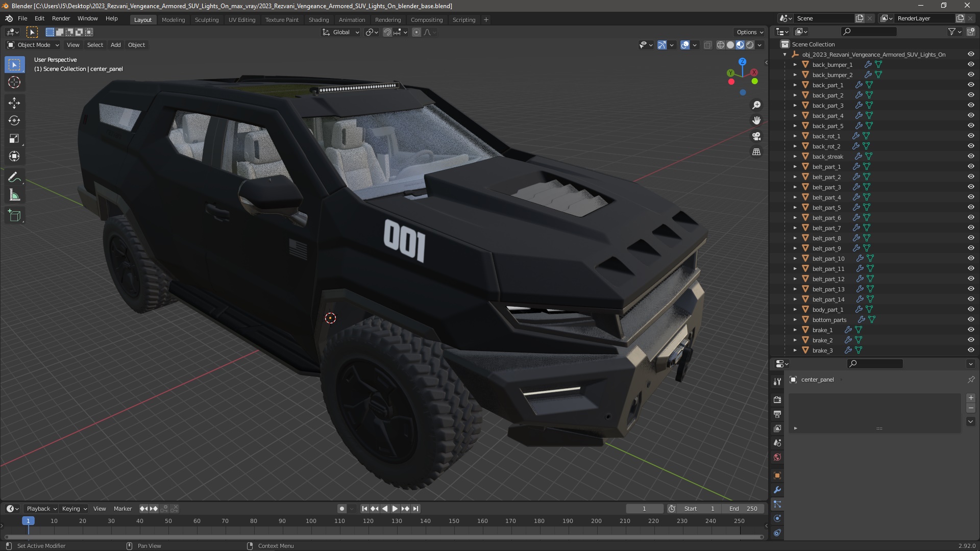Click the zoom view magnifier icon

click(x=756, y=105)
